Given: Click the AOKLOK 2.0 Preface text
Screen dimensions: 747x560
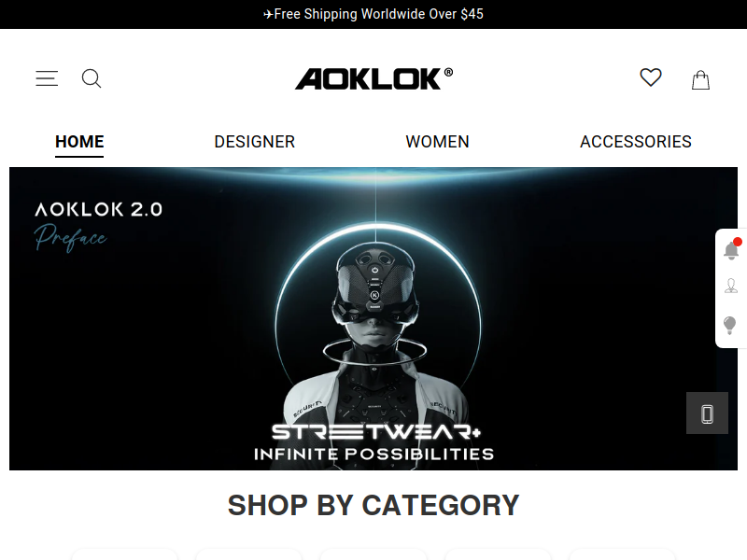Looking at the screenshot, I should coord(99,226).
